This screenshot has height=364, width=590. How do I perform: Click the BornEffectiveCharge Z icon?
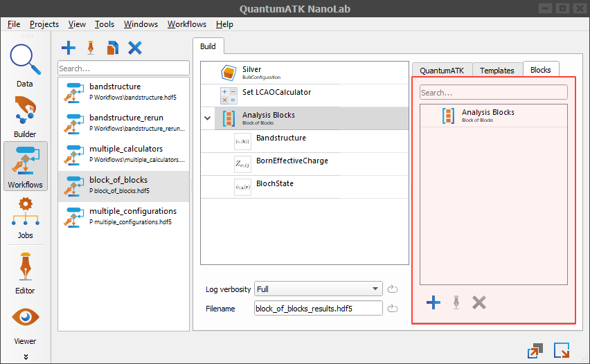[x=242, y=164]
